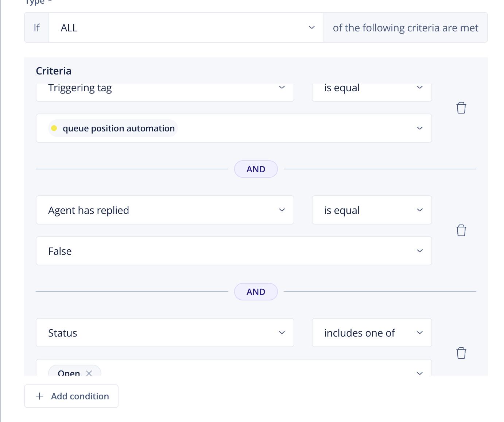Open the Agent has replied field dropdown

pyautogui.click(x=282, y=210)
